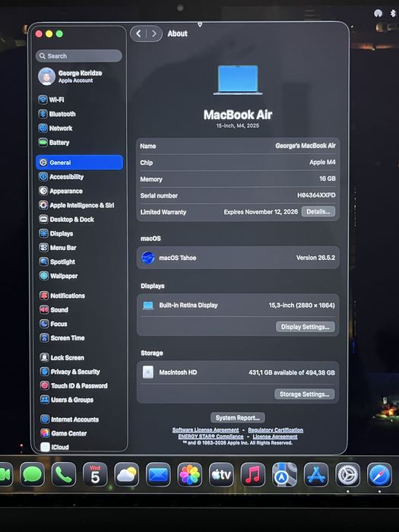Click the System Report... button

tap(237, 418)
